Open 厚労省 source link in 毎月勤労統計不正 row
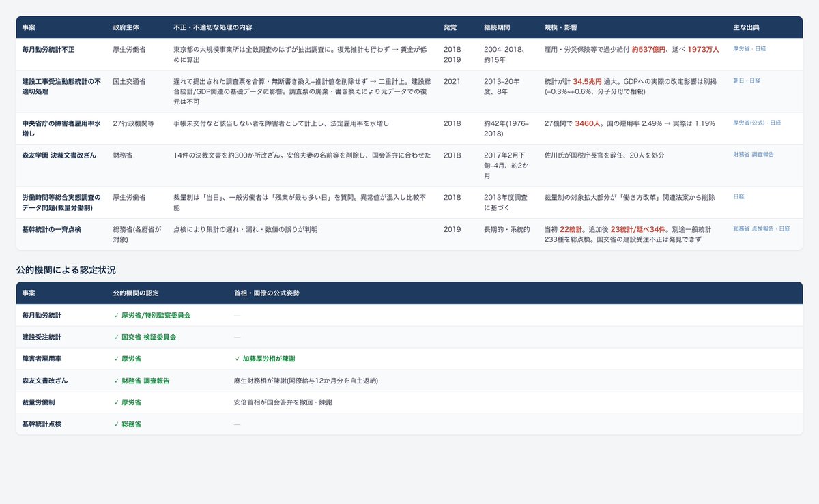819x504 pixels. pyautogui.click(x=741, y=49)
